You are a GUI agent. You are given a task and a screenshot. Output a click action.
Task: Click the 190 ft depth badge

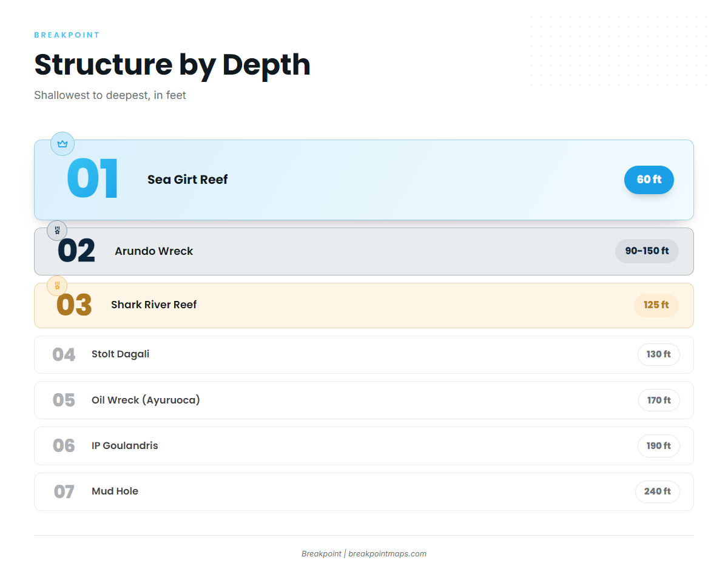659,446
